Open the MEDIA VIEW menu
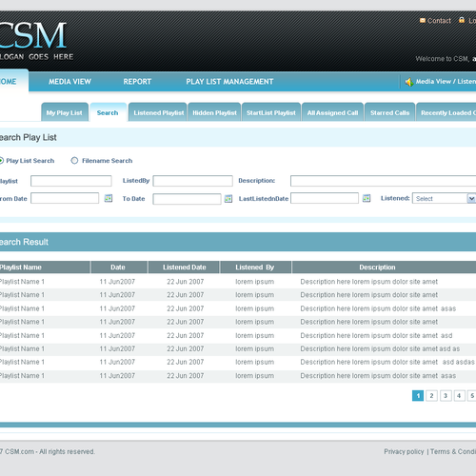 69,82
